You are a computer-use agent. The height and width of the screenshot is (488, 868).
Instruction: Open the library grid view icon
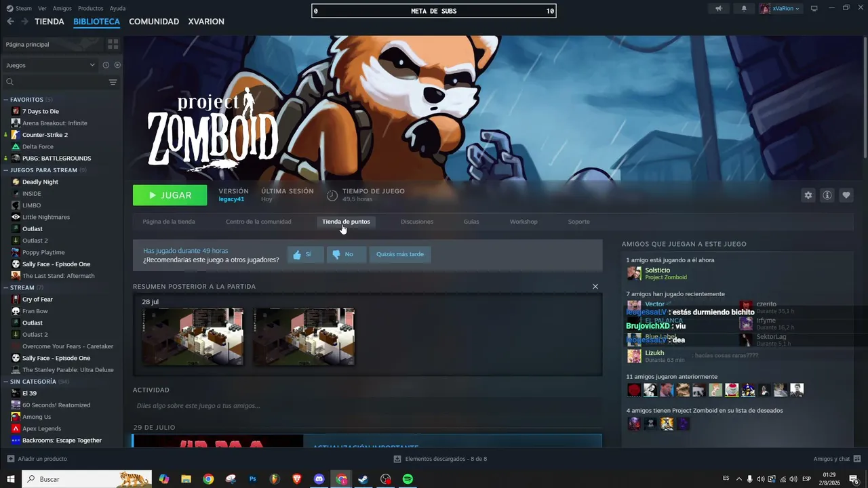click(113, 44)
